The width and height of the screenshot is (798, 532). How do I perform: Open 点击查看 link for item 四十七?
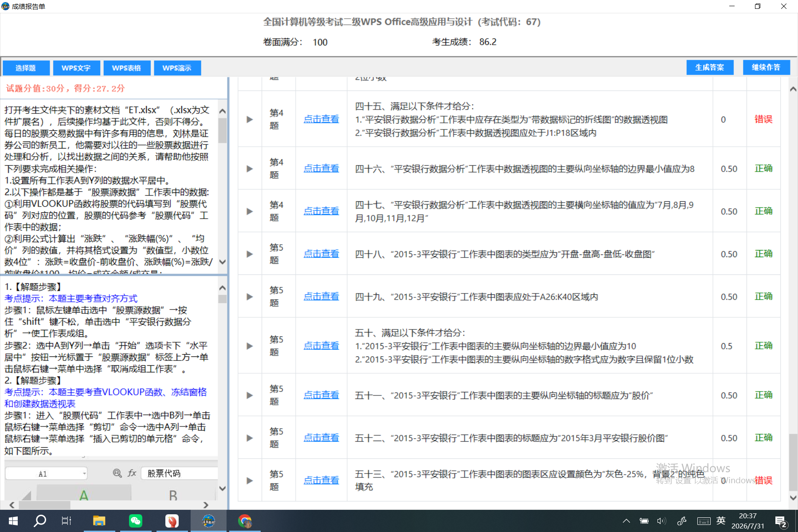pyautogui.click(x=321, y=211)
